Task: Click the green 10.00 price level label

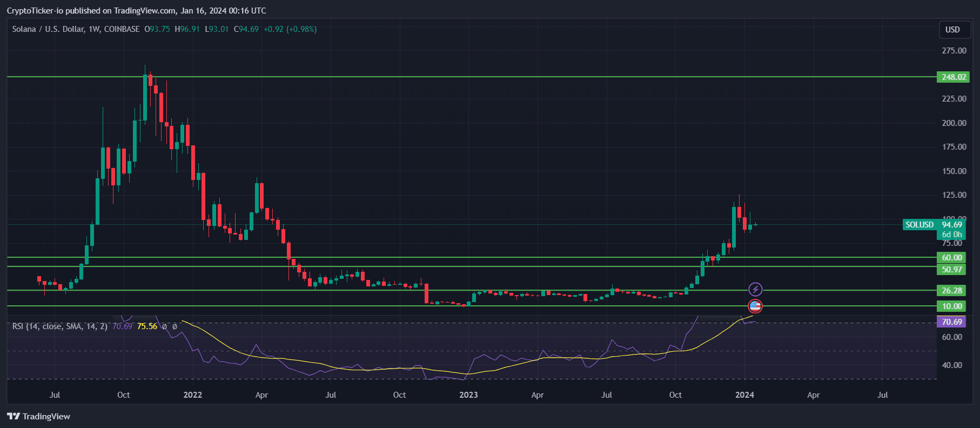Action: coord(951,306)
